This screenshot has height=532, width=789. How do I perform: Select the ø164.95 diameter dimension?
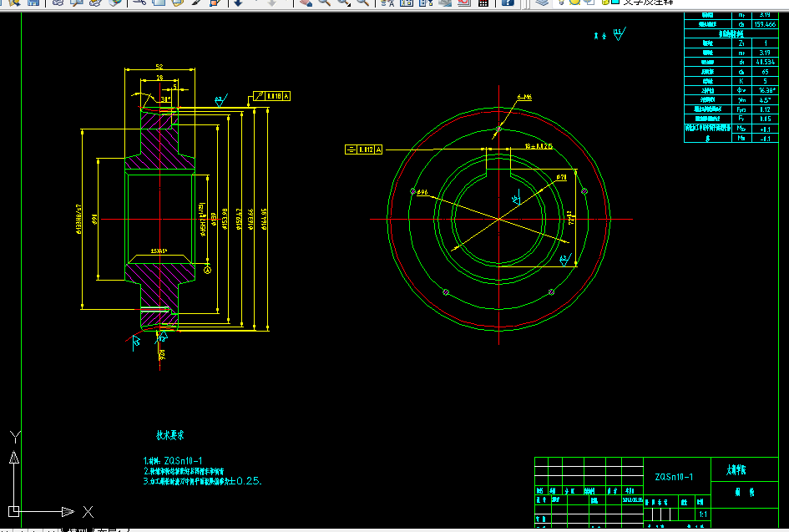pos(264,220)
